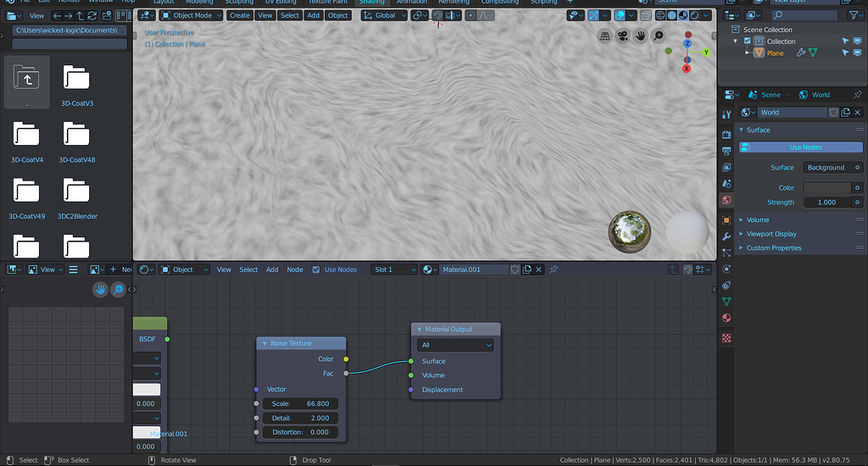Open the Texture checker properties tab
Viewport: 868px width, 466px height.
726,337
